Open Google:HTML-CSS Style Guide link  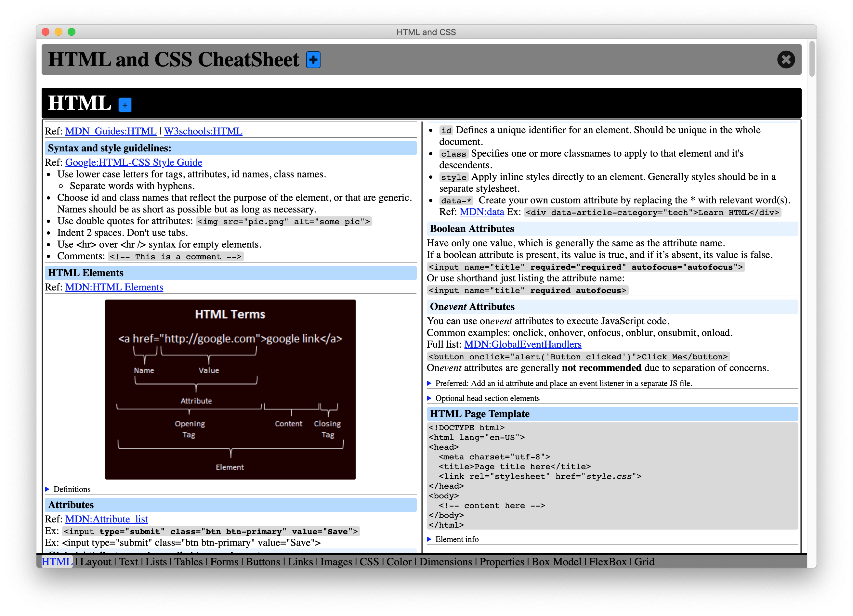coord(134,162)
